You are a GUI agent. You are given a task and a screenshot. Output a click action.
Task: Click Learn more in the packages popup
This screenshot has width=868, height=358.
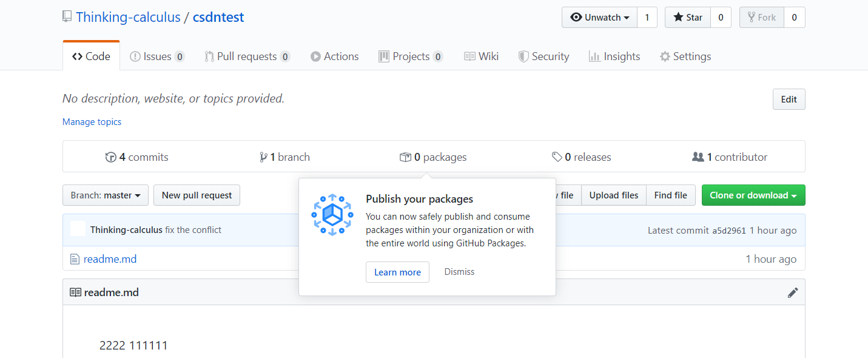click(x=397, y=272)
